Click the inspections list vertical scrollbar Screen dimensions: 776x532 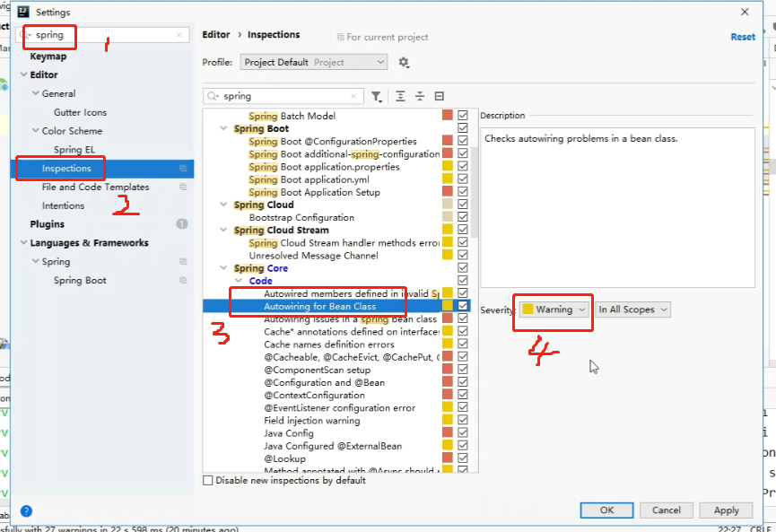pyautogui.click(x=475, y=193)
